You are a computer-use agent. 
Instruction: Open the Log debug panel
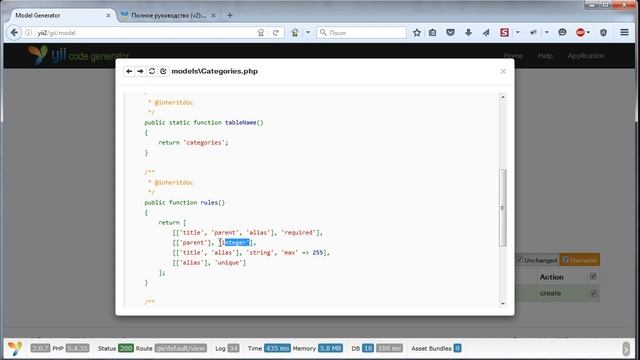click(x=227, y=348)
